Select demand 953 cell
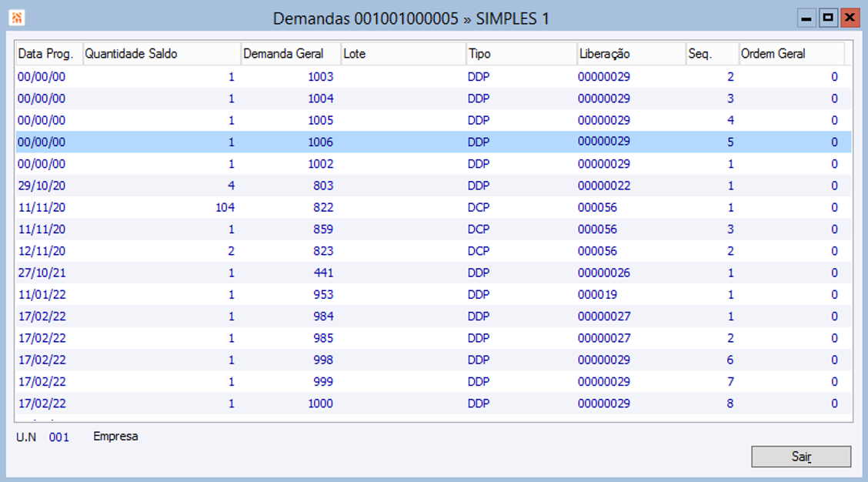 [323, 295]
